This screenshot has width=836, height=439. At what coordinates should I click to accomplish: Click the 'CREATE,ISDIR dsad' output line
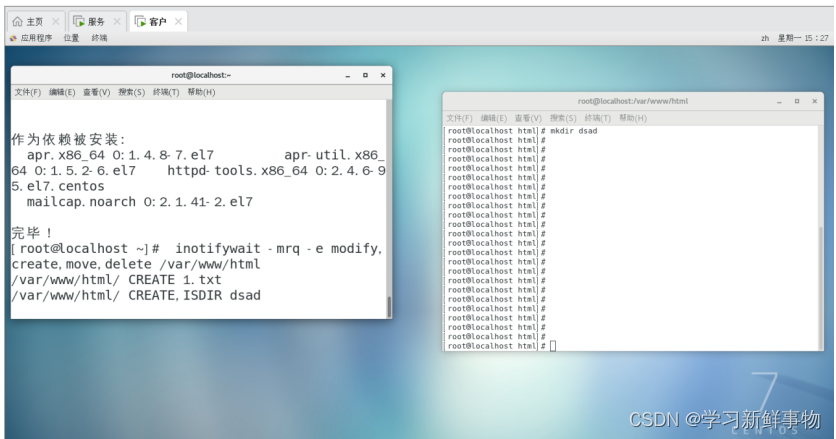pyautogui.click(x=136, y=296)
